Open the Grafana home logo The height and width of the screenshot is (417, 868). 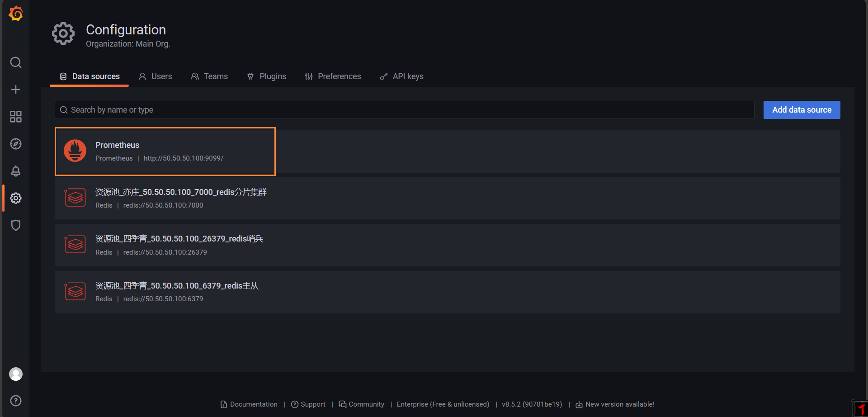[x=16, y=14]
